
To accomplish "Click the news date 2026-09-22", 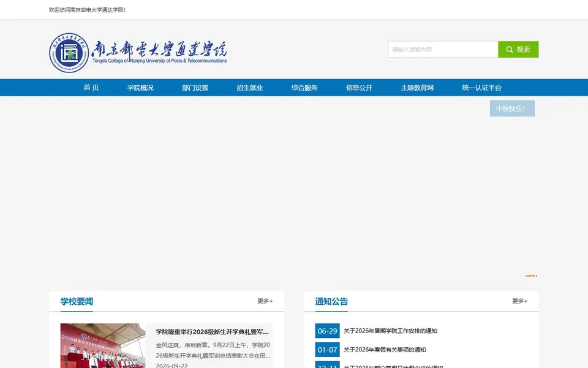I will pos(171,366).
